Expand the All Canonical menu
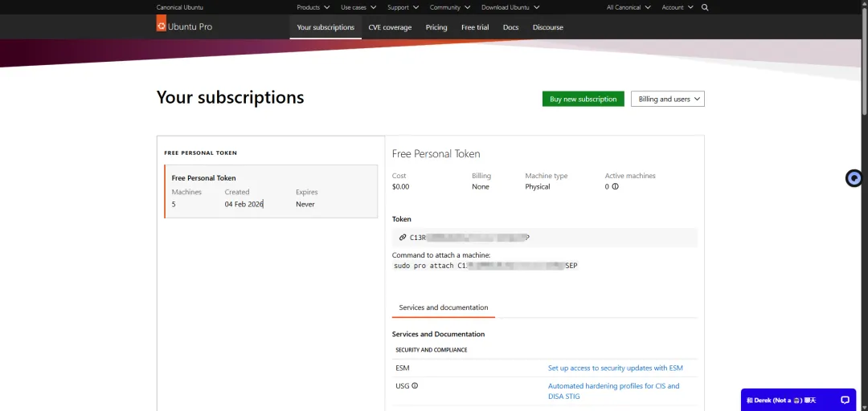Image resolution: width=868 pixels, height=411 pixels. tap(628, 7)
